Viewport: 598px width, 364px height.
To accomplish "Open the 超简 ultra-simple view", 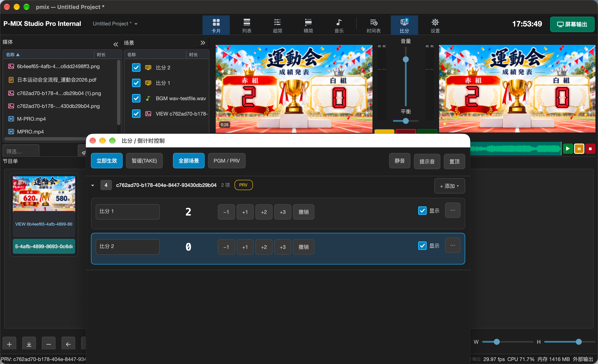I will click(277, 25).
